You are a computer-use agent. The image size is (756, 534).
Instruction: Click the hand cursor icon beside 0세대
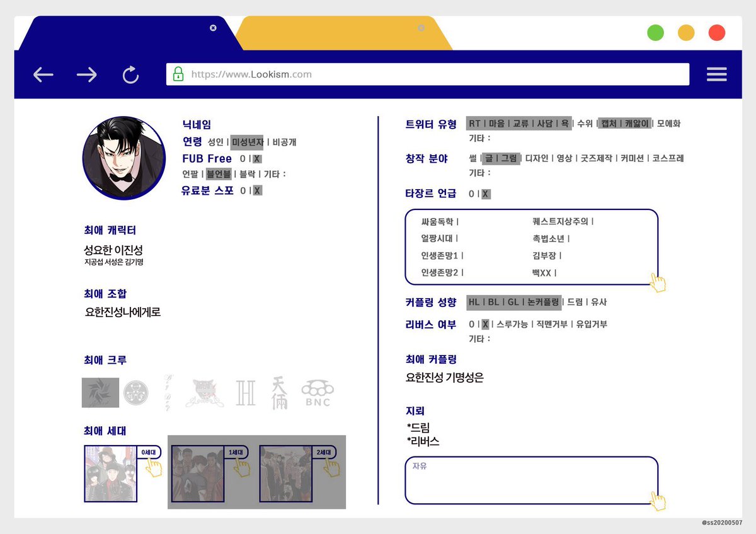(154, 467)
